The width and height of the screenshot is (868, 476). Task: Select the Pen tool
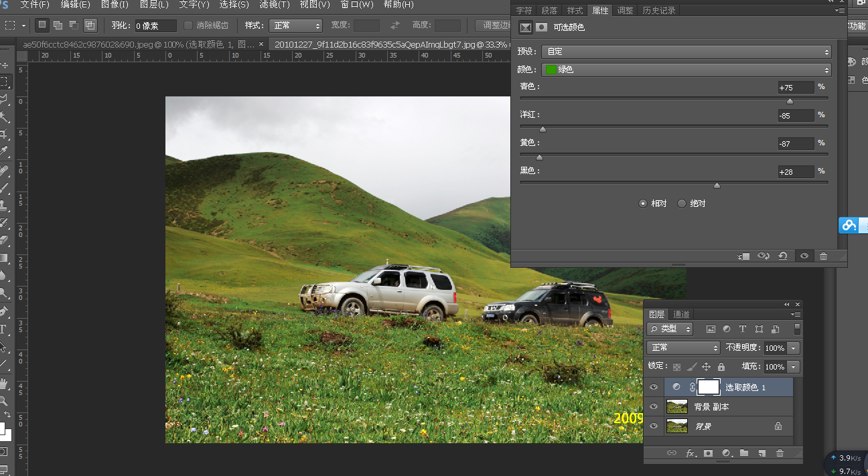click(x=4, y=312)
